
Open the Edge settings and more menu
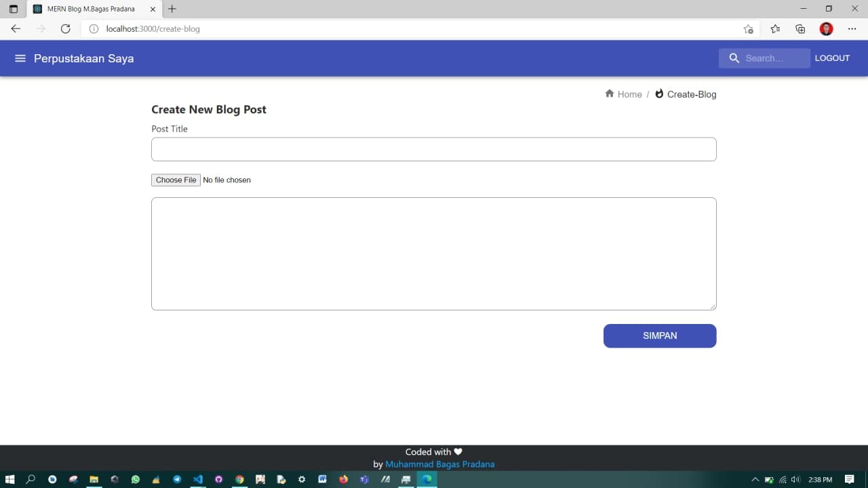point(852,28)
